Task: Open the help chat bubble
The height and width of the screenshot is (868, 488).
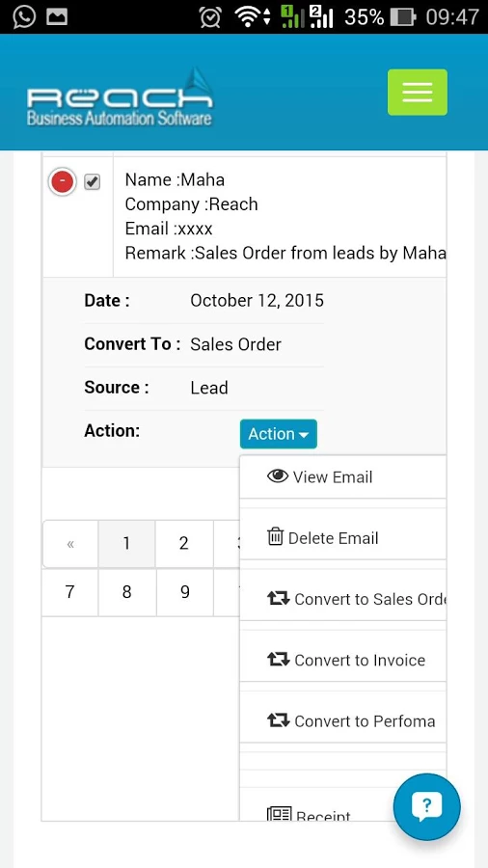Action: pyautogui.click(x=426, y=807)
